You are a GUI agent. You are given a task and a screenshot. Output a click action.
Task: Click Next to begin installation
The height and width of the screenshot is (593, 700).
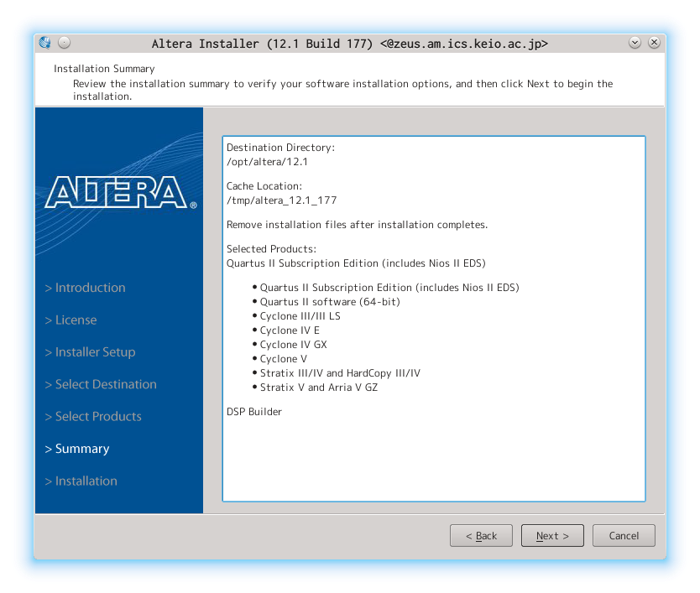coord(551,536)
